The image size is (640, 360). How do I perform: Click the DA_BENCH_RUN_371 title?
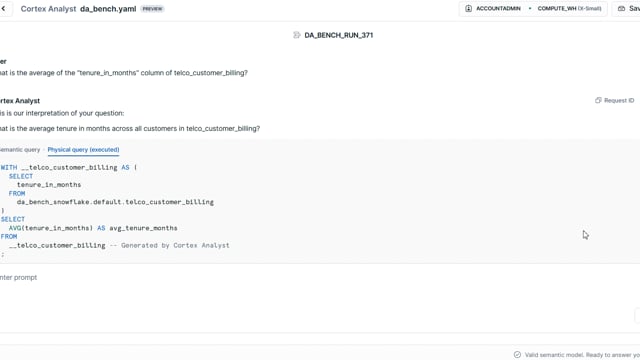[x=339, y=35]
